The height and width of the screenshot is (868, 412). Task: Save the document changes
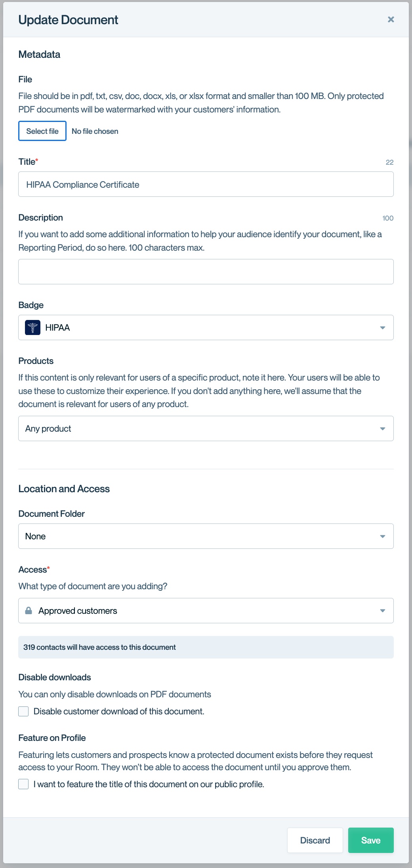[x=371, y=840]
